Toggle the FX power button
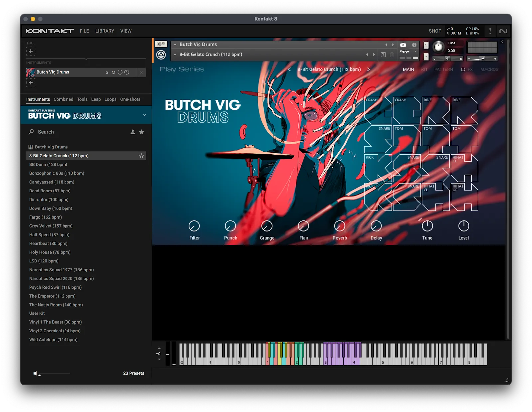 point(463,69)
